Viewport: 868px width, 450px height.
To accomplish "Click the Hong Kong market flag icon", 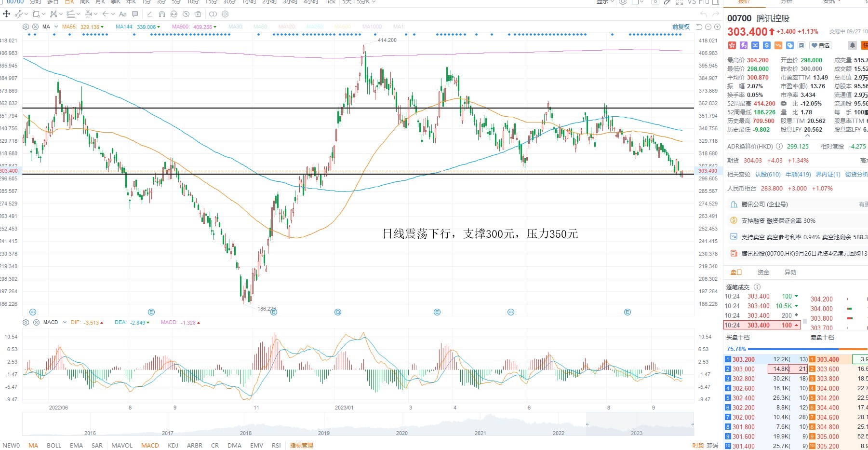I will click(x=732, y=45).
